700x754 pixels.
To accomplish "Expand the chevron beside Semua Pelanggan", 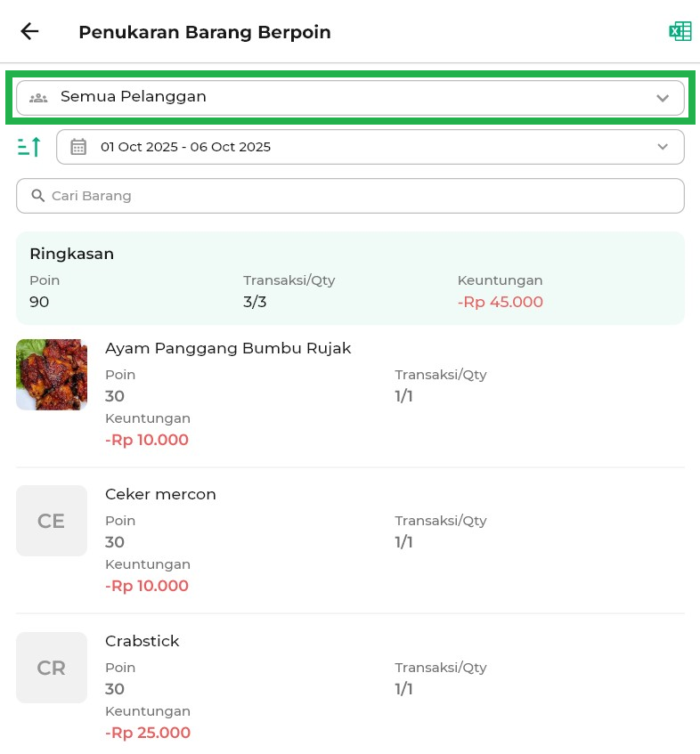I will [662, 98].
